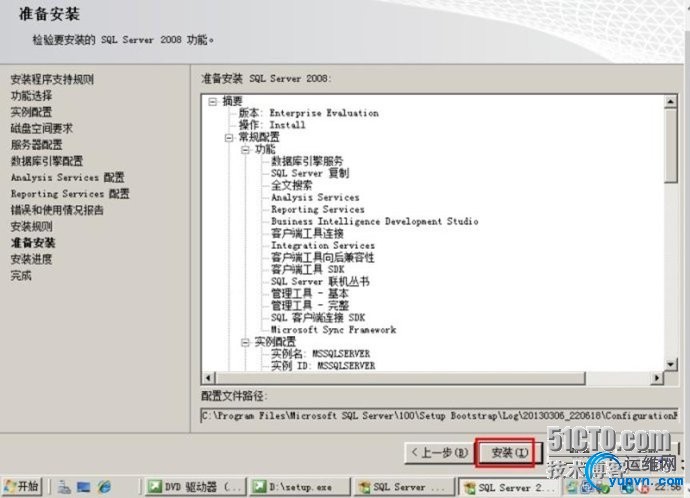Select 管理工具 - 完整 tree row
Image resolution: width=690 pixels, height=498 pixels.
pos(310,305)
